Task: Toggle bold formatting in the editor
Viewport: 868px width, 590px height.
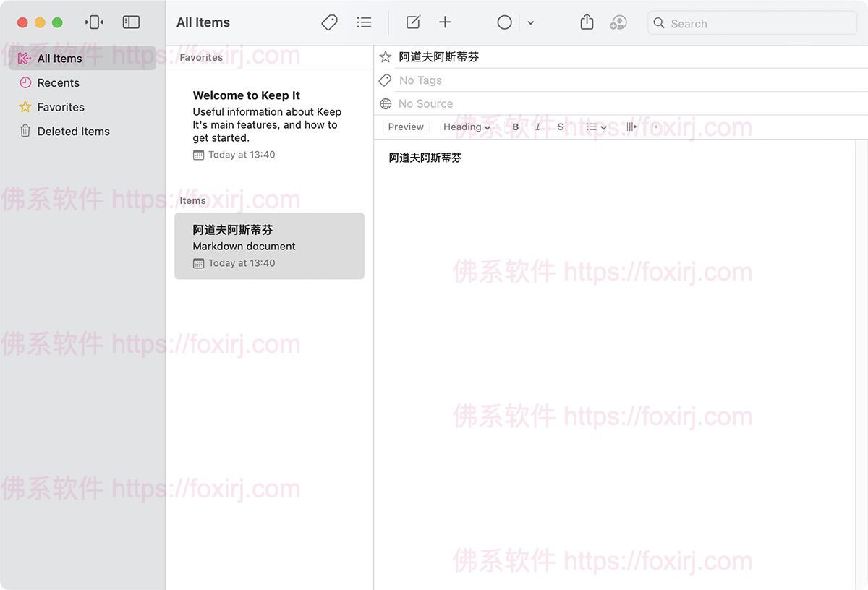Action: click(515, 127)
